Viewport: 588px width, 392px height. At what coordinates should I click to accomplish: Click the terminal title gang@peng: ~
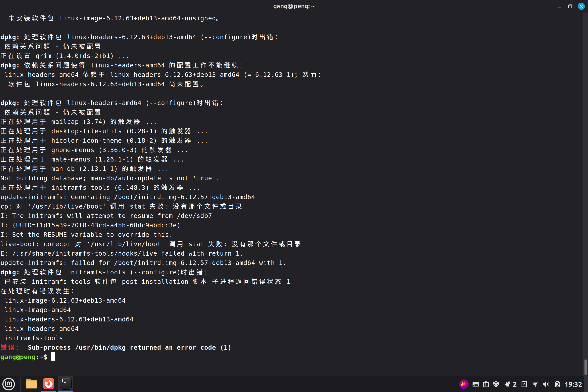[294, 6]
